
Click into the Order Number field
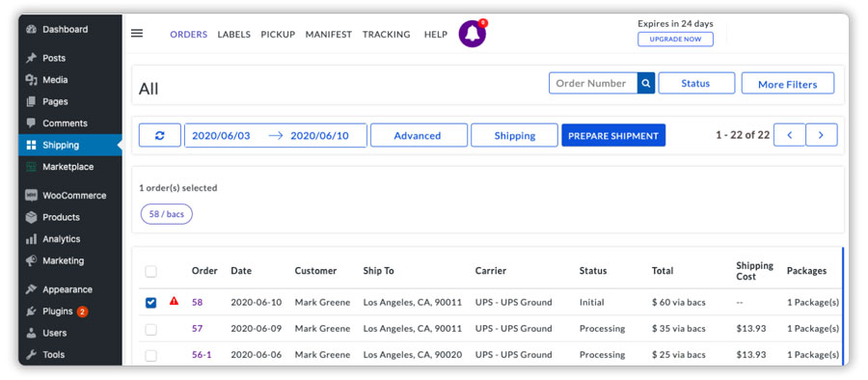[593, 83]
